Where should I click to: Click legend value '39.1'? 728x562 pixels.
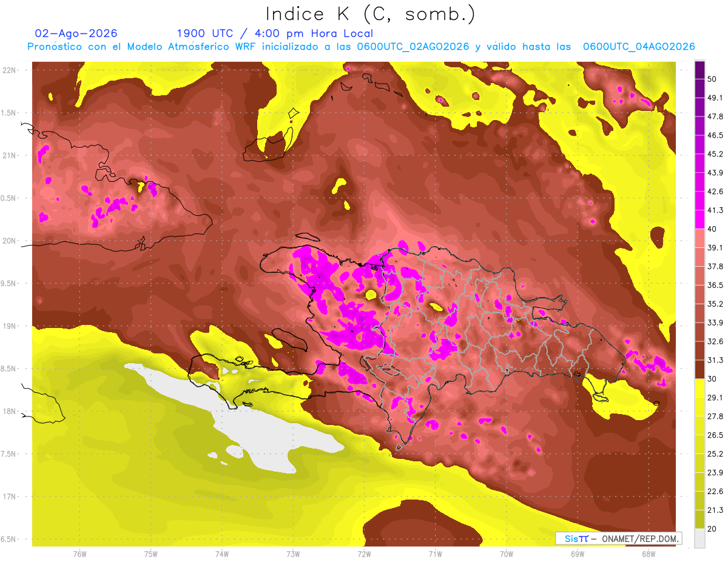pyautogui.click(x=715, y=248)
